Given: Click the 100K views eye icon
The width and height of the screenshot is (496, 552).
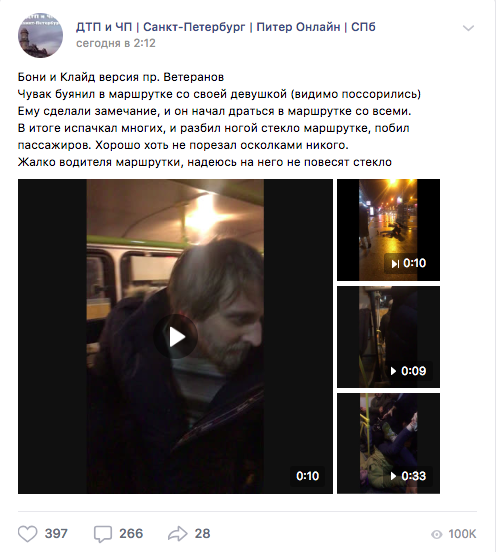Looking at the screenshot, I should 437,534.
